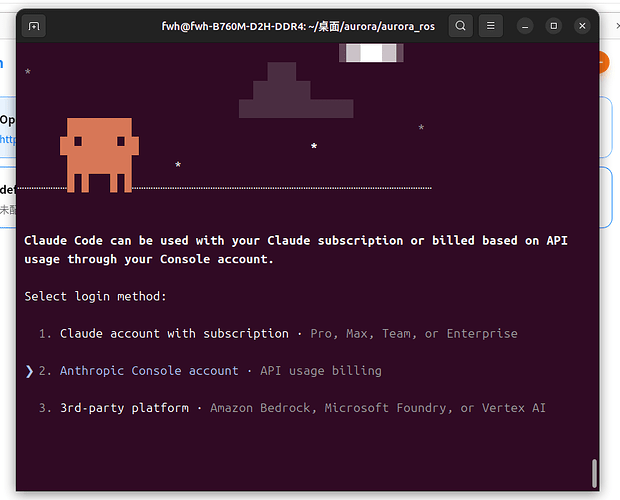Open terminal search

pyautogui.click(x=460, y=26)
